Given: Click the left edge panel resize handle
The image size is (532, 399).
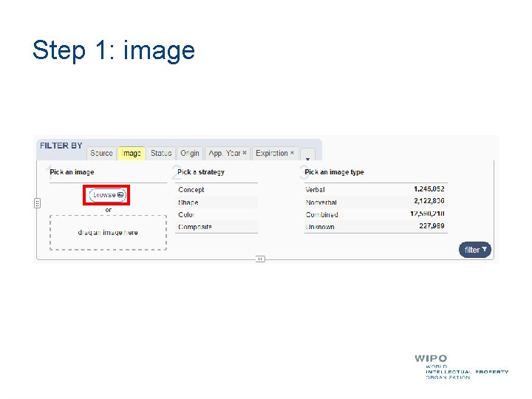Looking at the screenshot, I should tap(38, 203).
